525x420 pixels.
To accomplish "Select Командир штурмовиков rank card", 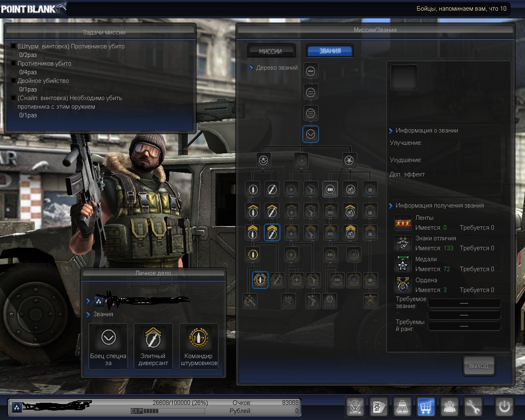I will pyautogui.click(x=199, y=346).
